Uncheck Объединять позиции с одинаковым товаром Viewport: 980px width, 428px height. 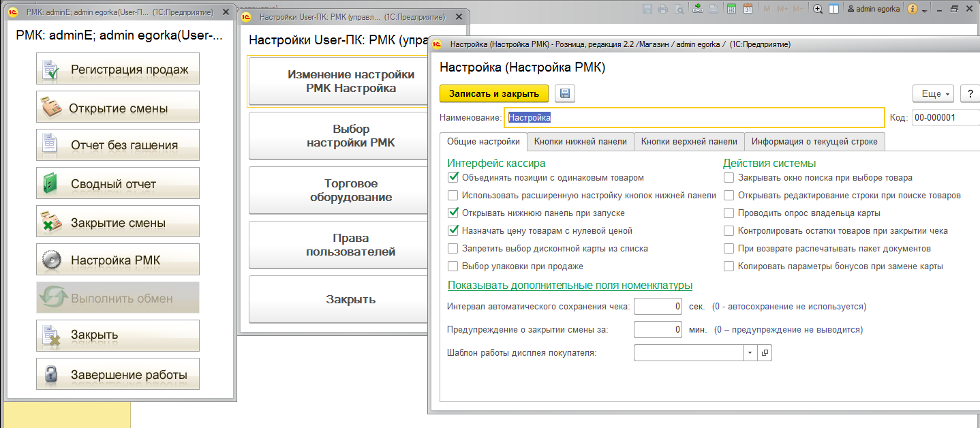point(453,178)
